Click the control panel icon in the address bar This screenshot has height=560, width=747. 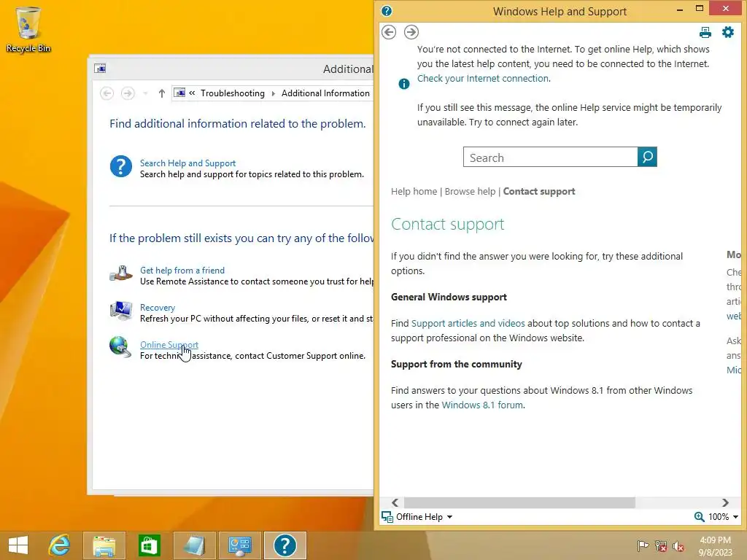tap(179, 93)
